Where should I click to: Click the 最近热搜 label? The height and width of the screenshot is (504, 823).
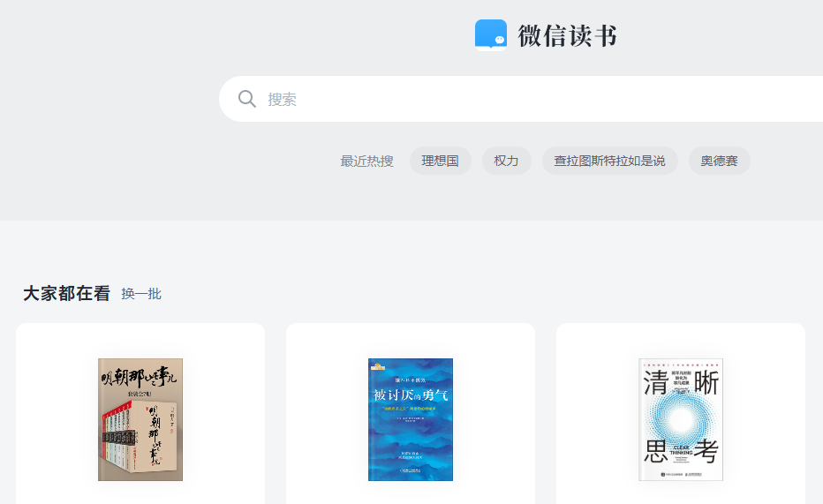click(x=366, y=161)
